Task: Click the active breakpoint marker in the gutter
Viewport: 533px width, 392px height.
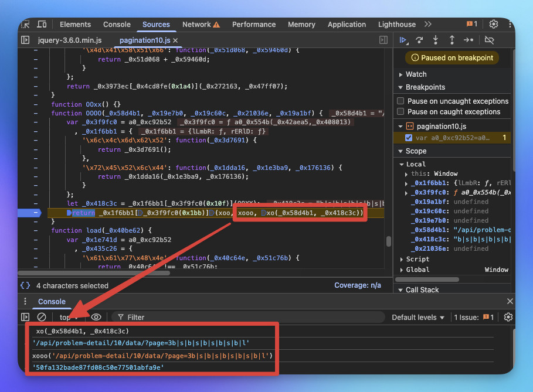Action: pyautogui.click(x=29, y=213)
